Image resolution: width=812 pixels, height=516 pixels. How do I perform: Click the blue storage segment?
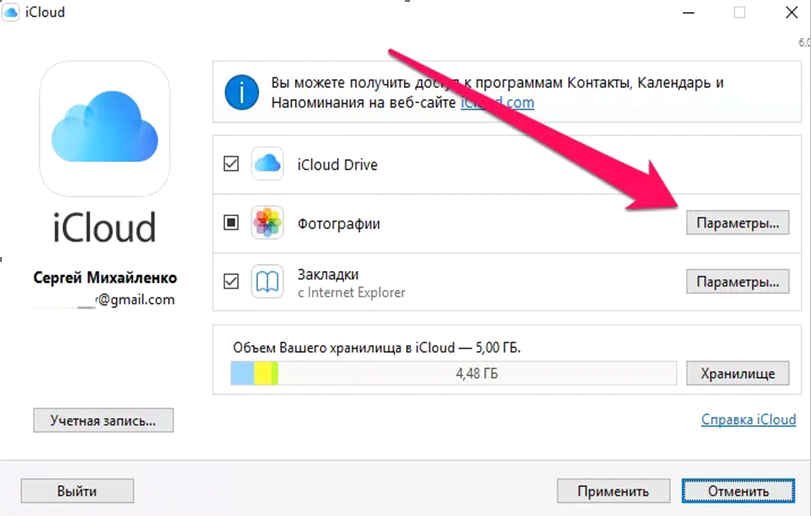[x=242, y=374]
